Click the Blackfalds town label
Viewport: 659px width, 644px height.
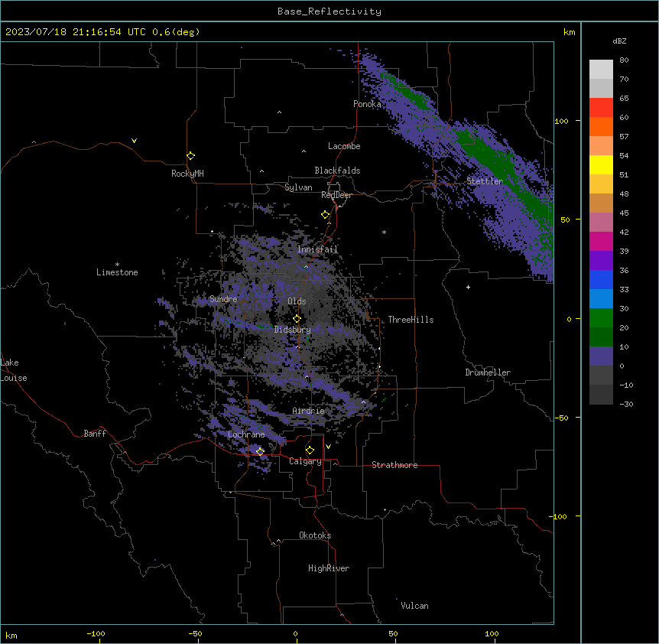point(337,171)
